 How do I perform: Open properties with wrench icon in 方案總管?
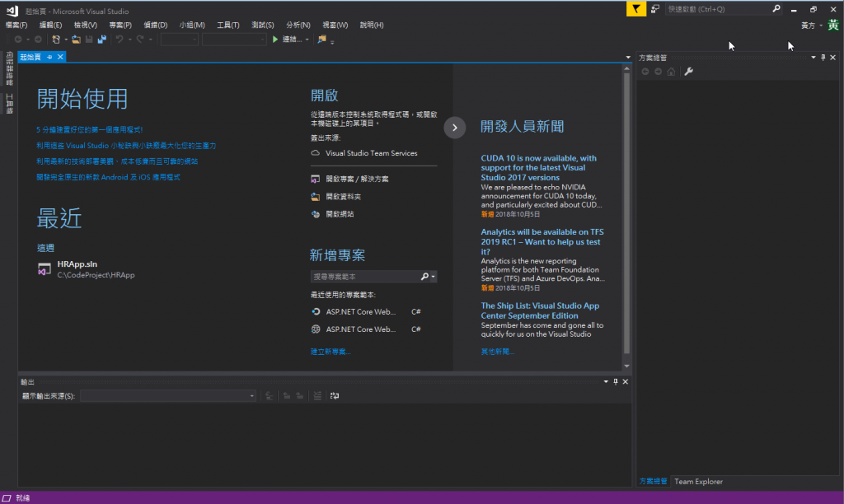[x=688, y=72]
